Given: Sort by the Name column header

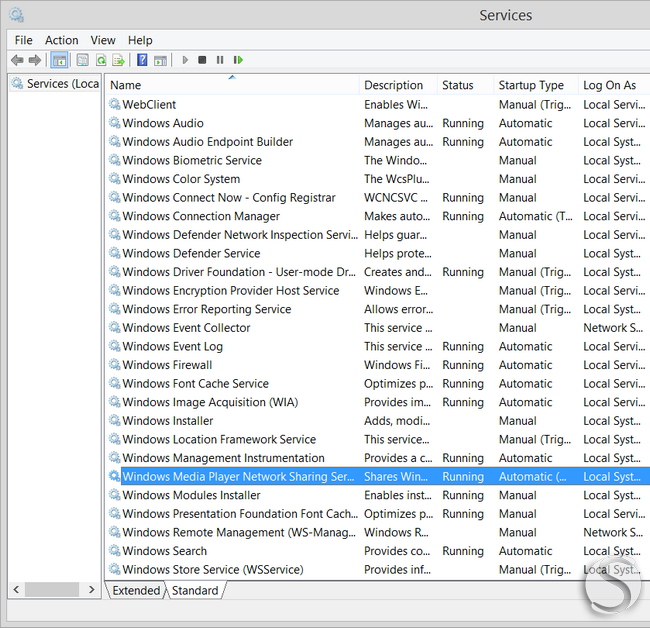Looking at the screenshot, I should point(232,85).
